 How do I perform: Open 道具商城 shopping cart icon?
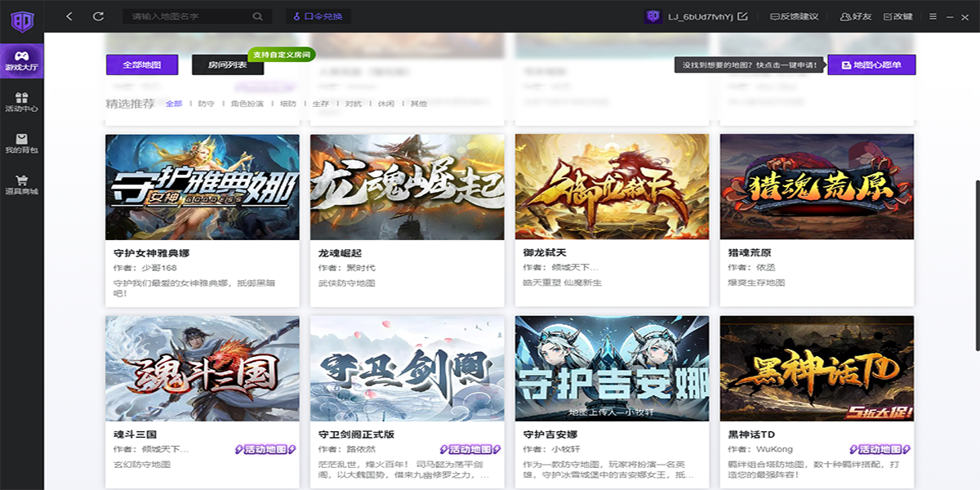point(21,180)
